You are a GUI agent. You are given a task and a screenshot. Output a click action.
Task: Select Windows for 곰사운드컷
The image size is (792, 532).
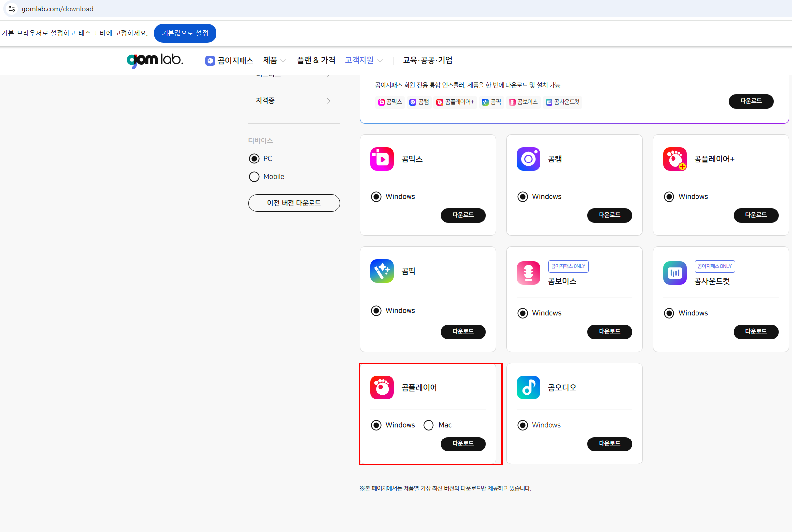click(669, 313)
